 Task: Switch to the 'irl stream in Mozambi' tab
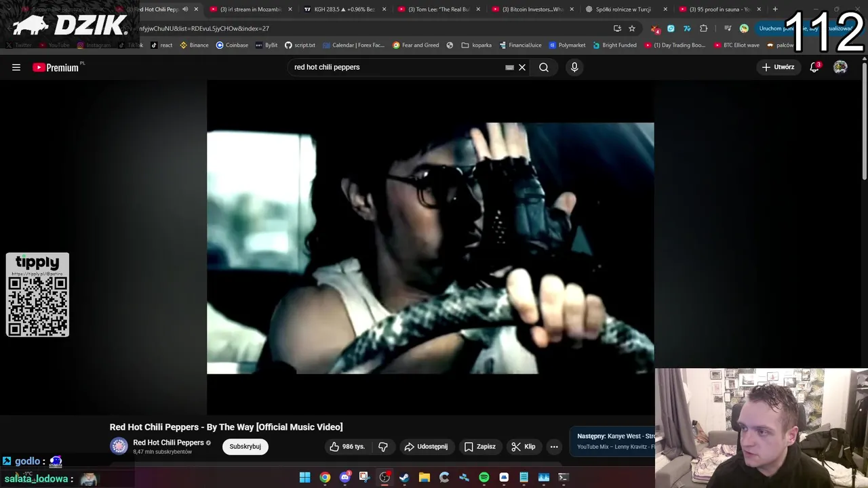click(251, 9)
